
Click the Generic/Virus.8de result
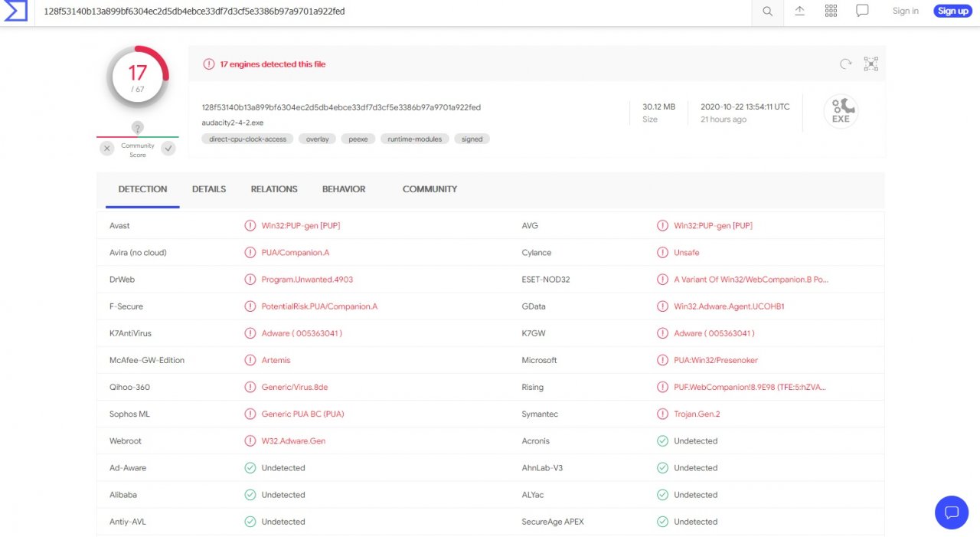point(295,388)
